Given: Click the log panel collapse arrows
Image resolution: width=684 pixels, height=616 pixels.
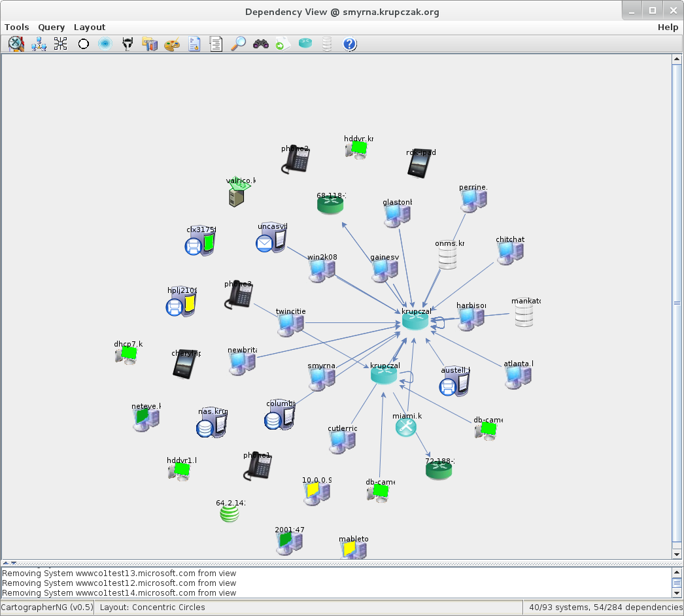Looking at the screenshot, I should coord(9,563).
